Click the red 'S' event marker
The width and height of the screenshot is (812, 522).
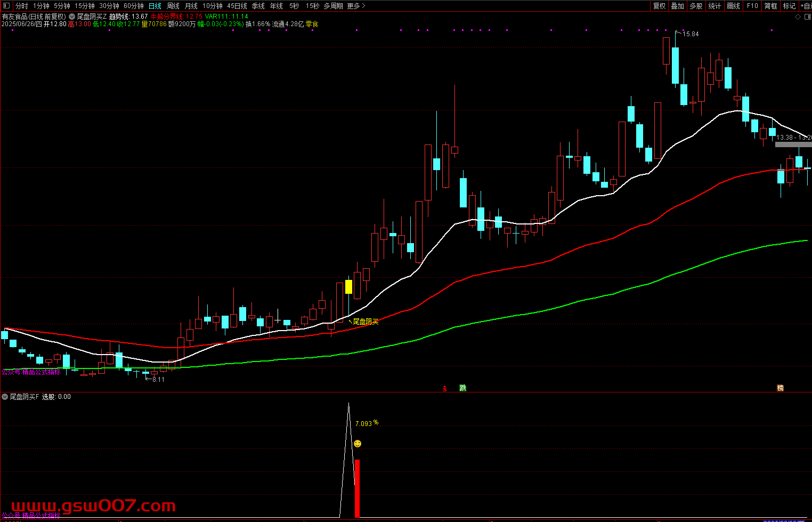click(x=445, y=388)
